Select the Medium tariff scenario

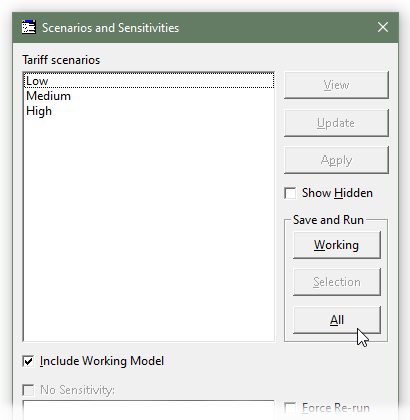pyautogui.click(x=149, y=96)
